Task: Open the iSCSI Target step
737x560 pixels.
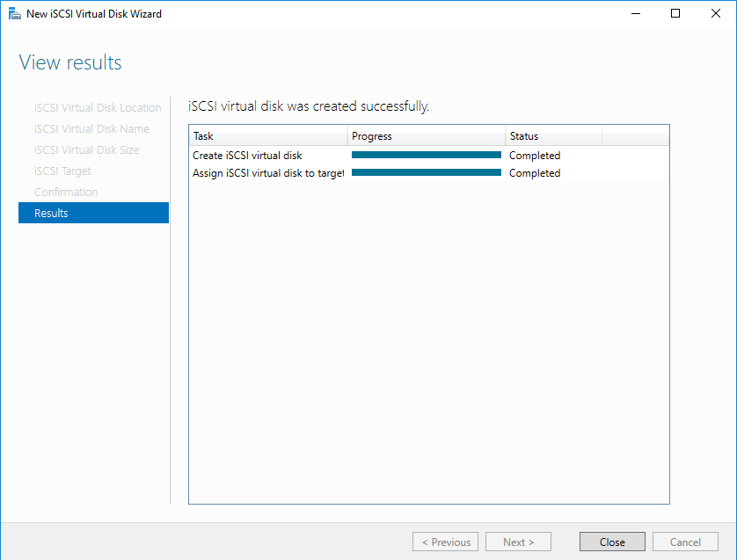Action: [x=62, y=171]
